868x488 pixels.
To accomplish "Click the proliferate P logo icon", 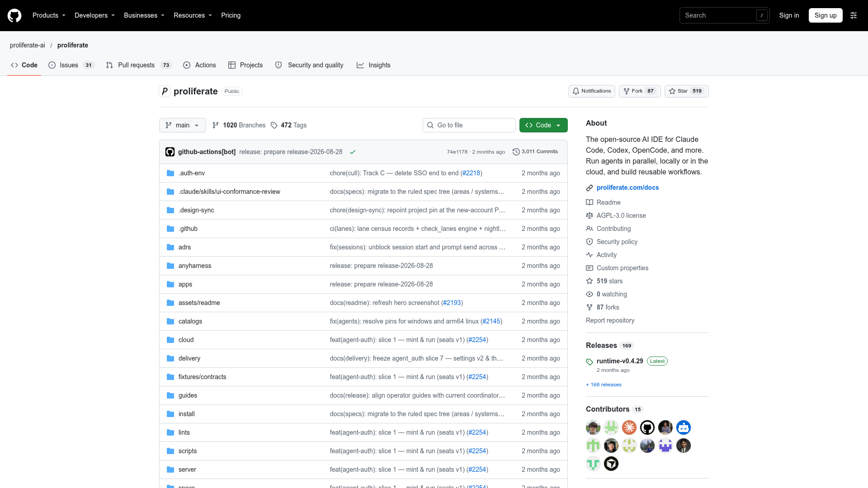I will point(165,91).
